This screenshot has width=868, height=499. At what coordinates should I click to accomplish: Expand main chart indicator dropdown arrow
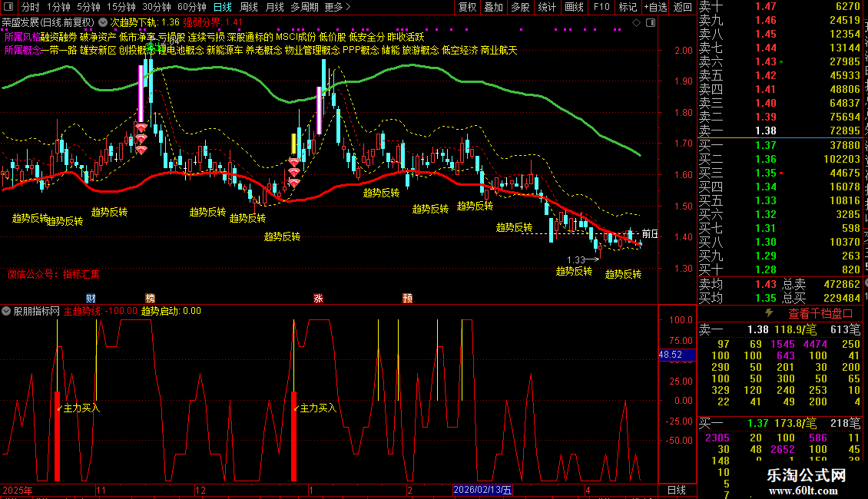click(x=103, y=23)
